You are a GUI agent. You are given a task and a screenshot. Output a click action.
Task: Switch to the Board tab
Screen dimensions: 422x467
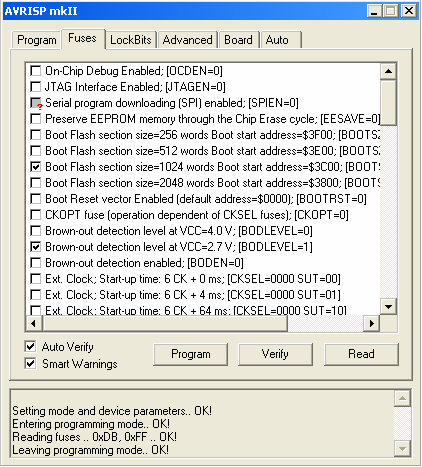[238, 40]
